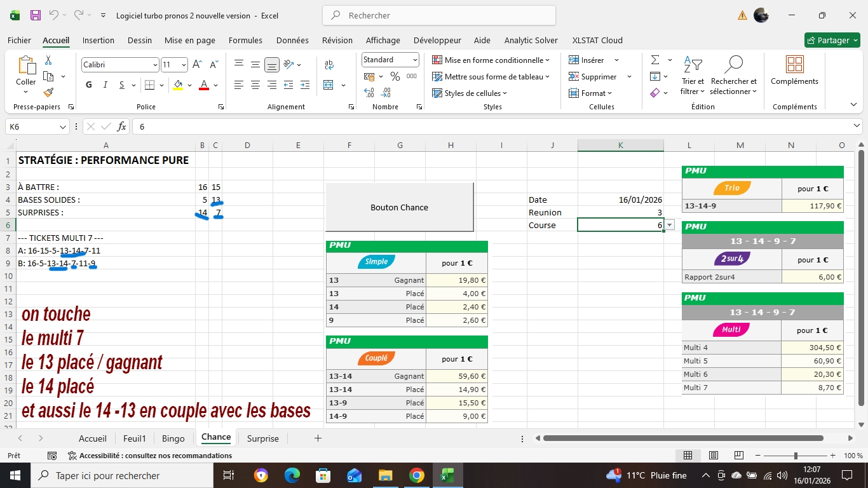This screenshot has width=868, height=488.
Task: Expand Styles de cellules menu
Action: coord(470,93)
